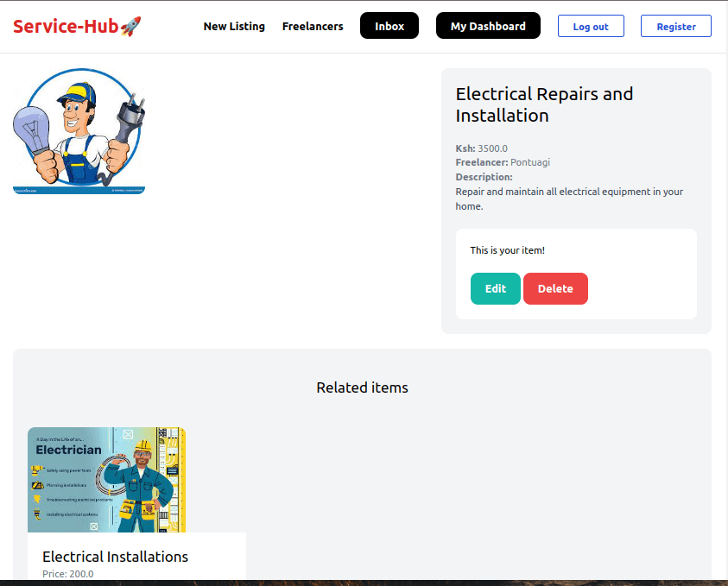Click the 'Related items' heading
The width and height of the screenshot is (728, 586).
[362, 388]
